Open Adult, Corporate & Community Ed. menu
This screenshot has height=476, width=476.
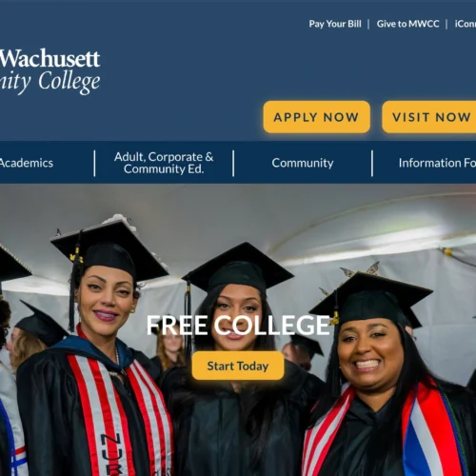point(164,163)
